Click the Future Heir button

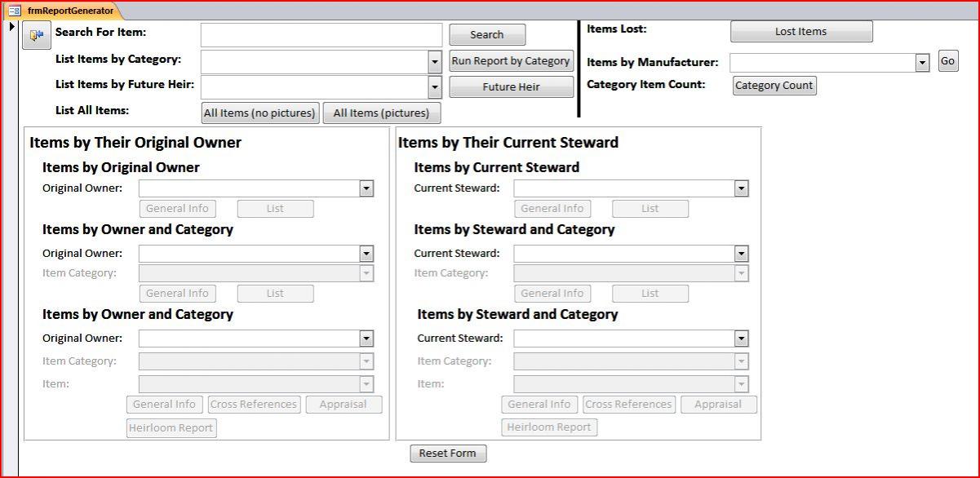point(511,86)
